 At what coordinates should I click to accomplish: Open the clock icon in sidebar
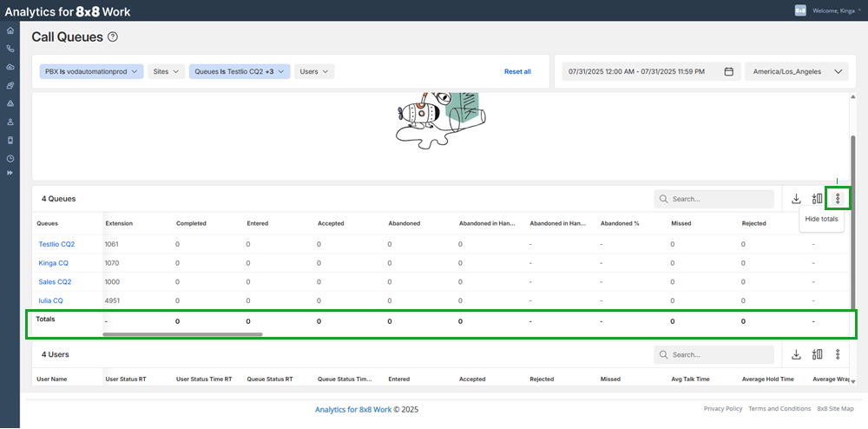[10, 158]
